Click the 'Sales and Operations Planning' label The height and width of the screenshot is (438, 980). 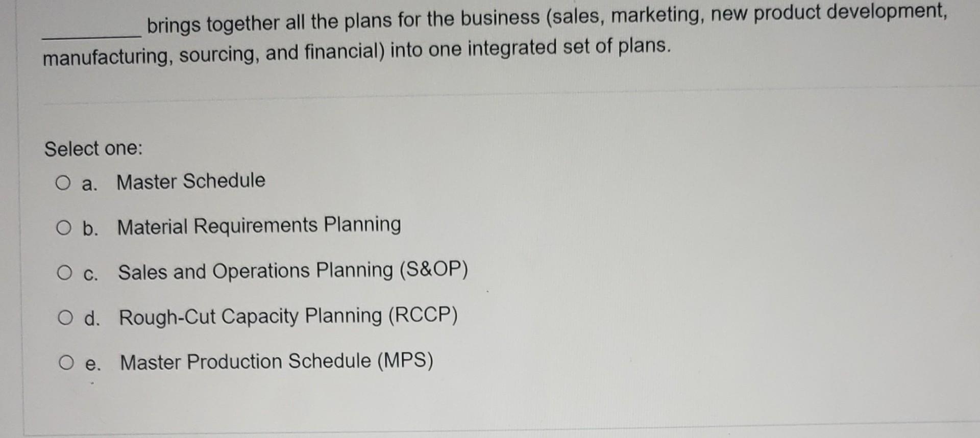[x=293, y=270]
